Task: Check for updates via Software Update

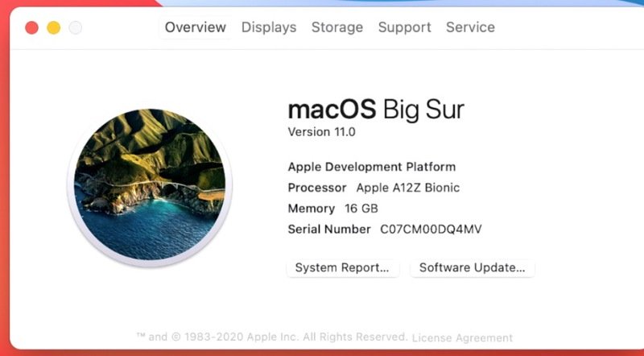Action: click(x=472, y=267)
